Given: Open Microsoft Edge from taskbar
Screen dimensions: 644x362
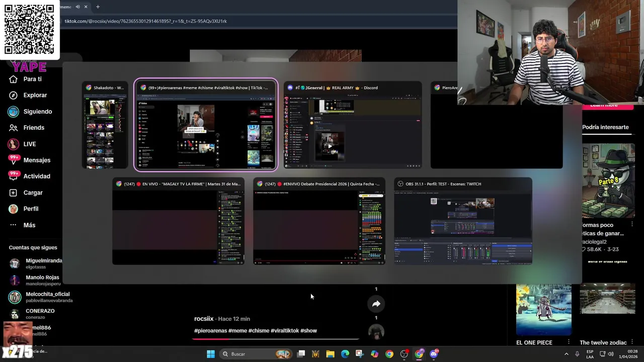Looking at the screenshot, I should point(345,354).
